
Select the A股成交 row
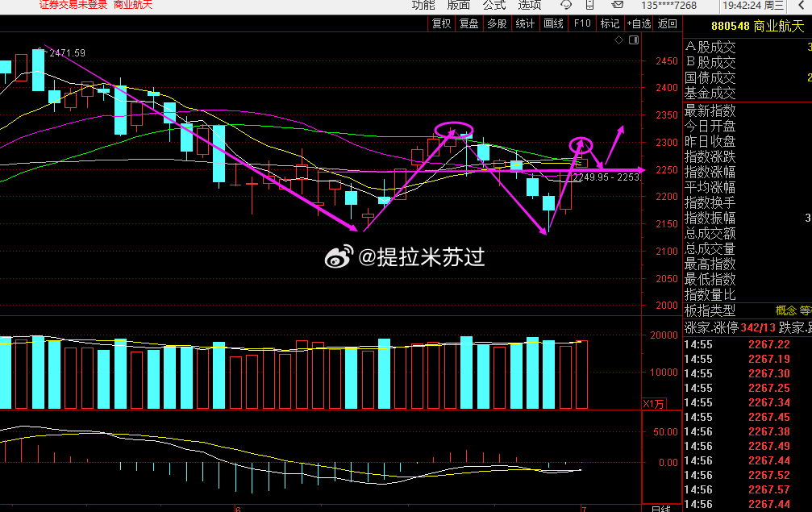[747, 47]
